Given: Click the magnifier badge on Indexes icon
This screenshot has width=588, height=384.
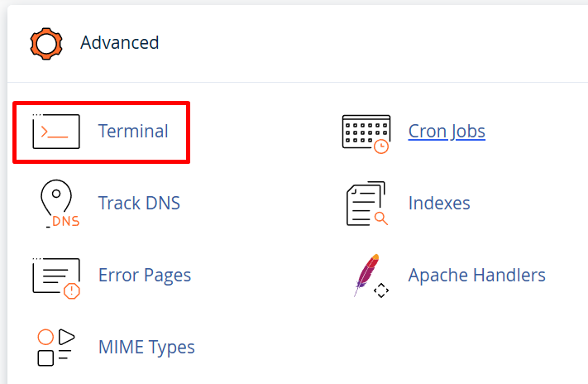Looking at the screenshot, I should tap(381, 218).
